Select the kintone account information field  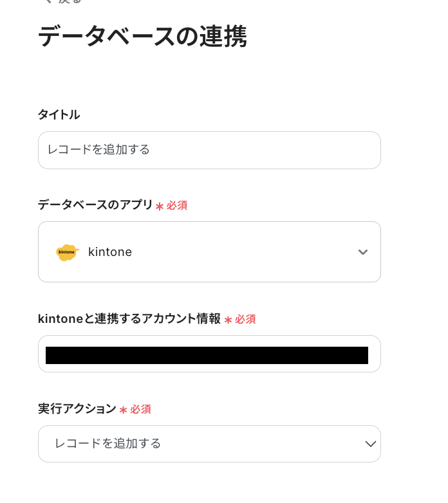tap(209, 354)
